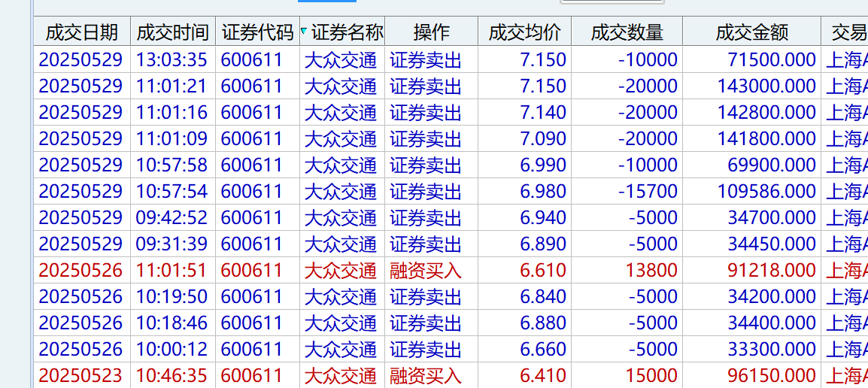
Task: Click amount 34700.000
Action: 772,217
